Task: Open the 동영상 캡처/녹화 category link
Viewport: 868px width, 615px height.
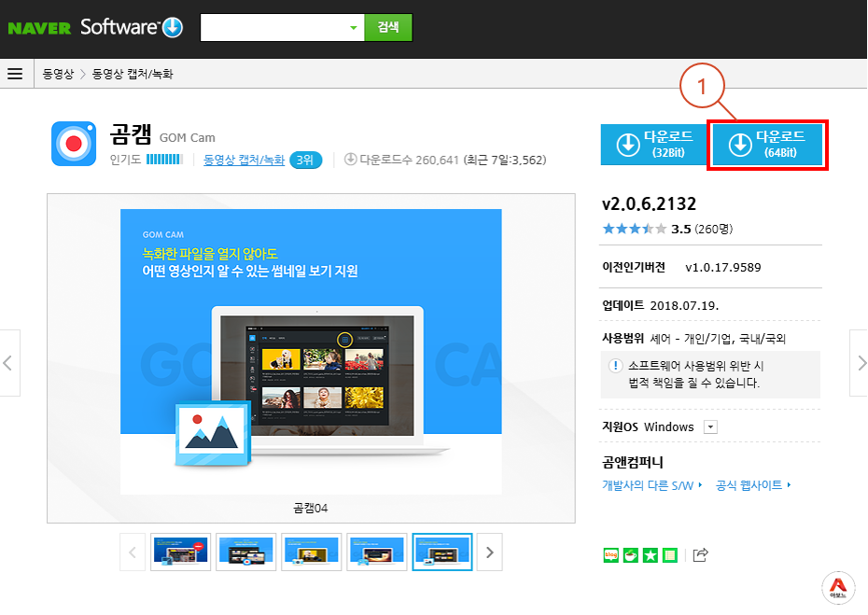Action: pos(244,160)
